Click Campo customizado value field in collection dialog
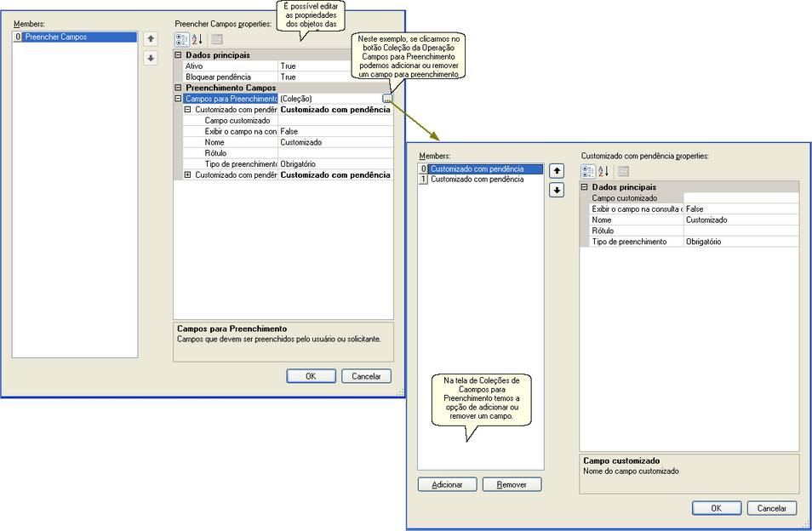 741,197
